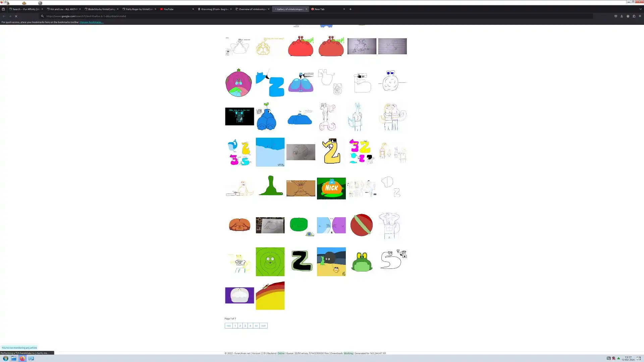Open the green frog drawing thumbnail

point(362,262)
